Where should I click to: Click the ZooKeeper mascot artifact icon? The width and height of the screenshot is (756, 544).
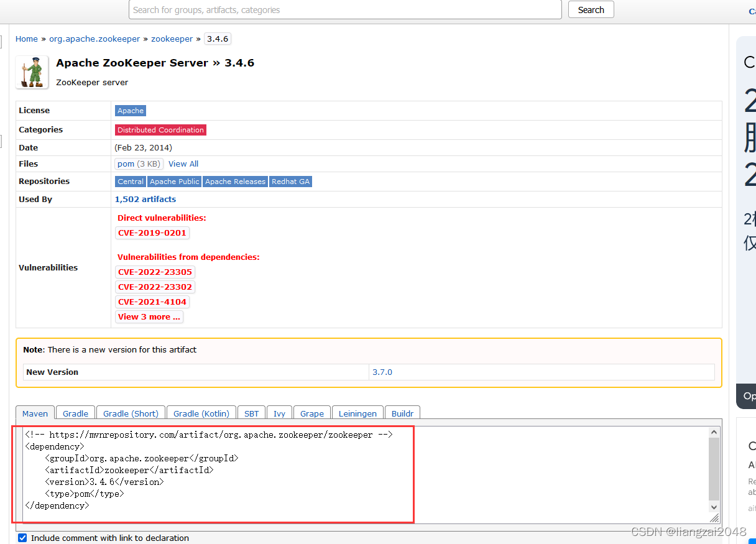click(32, 72)
